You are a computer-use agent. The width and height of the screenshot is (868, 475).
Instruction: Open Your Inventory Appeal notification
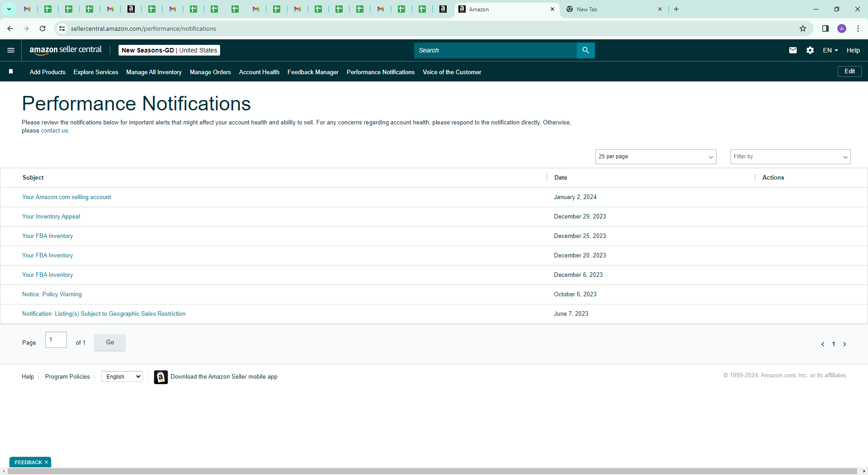coord(51,217)
